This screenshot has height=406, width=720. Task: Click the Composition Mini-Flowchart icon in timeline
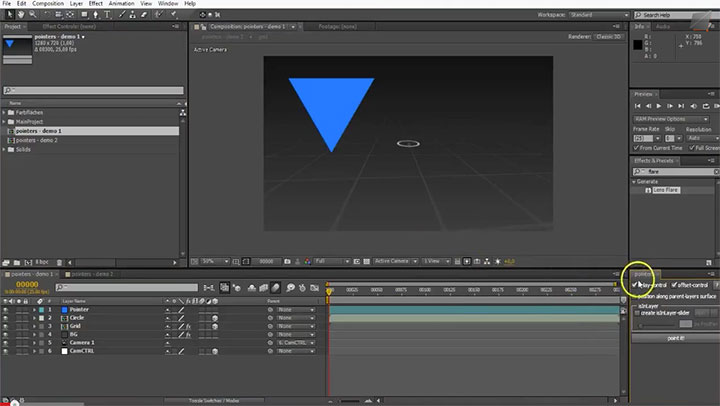pyautogui.click(x=209, y=288)
